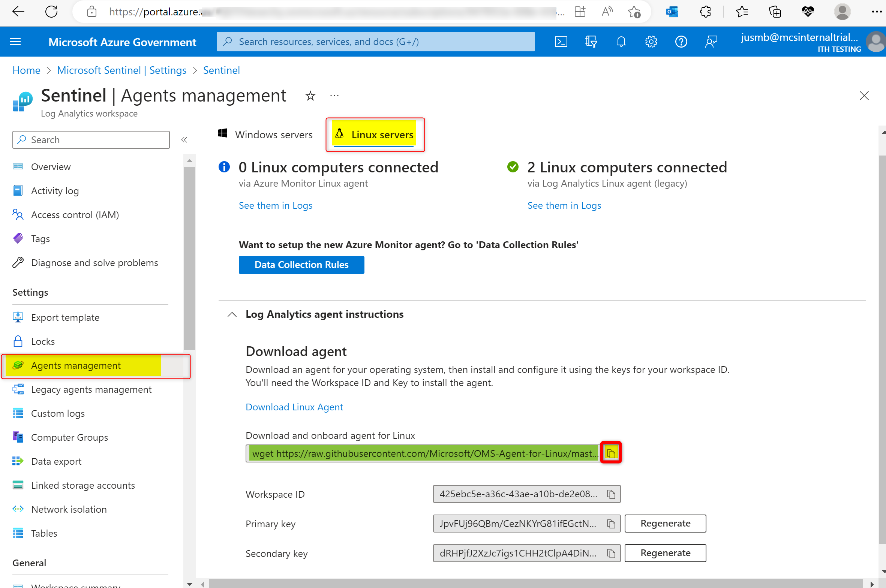Screen dimensions: 886x588
Task: Open Sentinel breadcrumb link
Action: (x=221, y=70)
